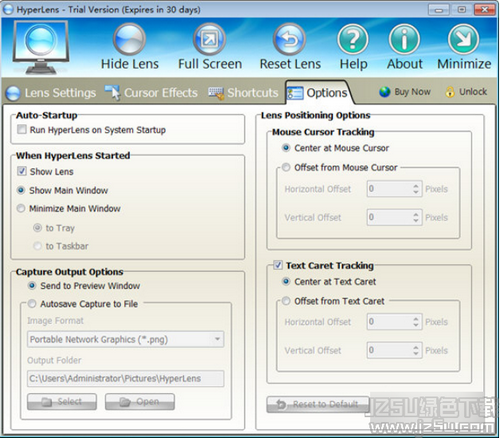This screenshot has width=500, height=438.
Task: Maximize the HyperLens window
Action: click(462, 9)
